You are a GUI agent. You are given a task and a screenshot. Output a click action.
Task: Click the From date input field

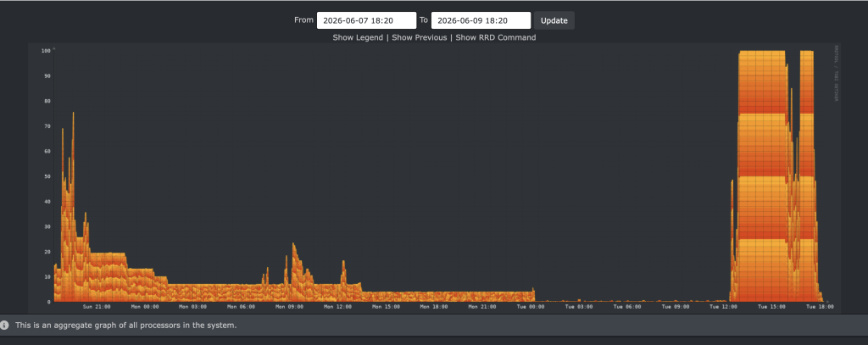click(366, 20)
